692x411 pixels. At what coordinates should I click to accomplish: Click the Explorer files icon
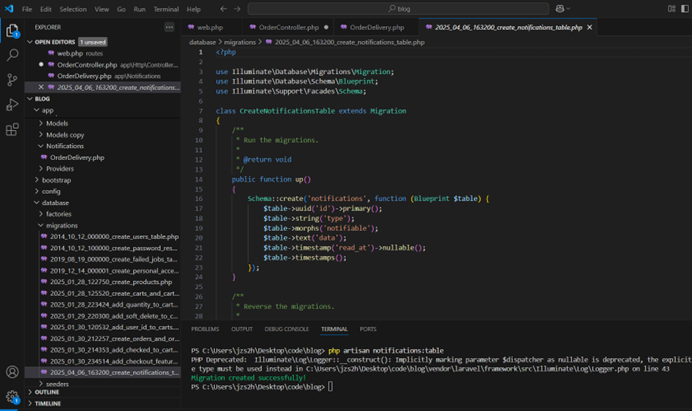pyautogui.click(x=12, y=31)
